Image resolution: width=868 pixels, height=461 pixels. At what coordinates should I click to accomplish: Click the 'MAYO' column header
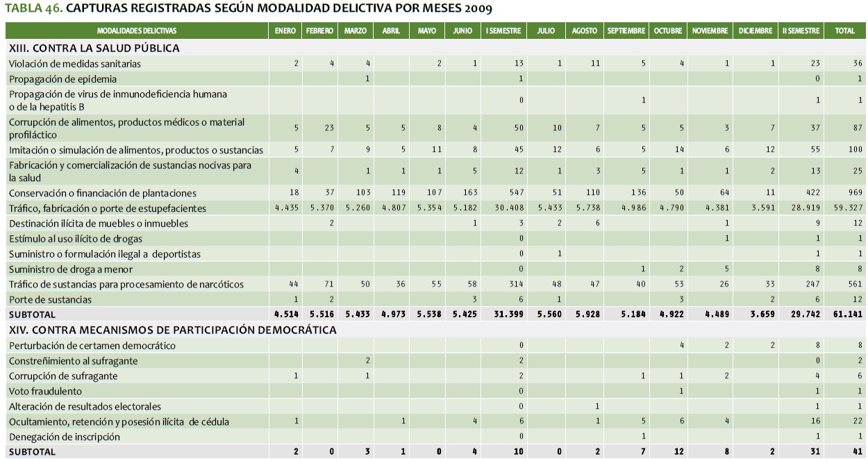click(x=427, y=31)
